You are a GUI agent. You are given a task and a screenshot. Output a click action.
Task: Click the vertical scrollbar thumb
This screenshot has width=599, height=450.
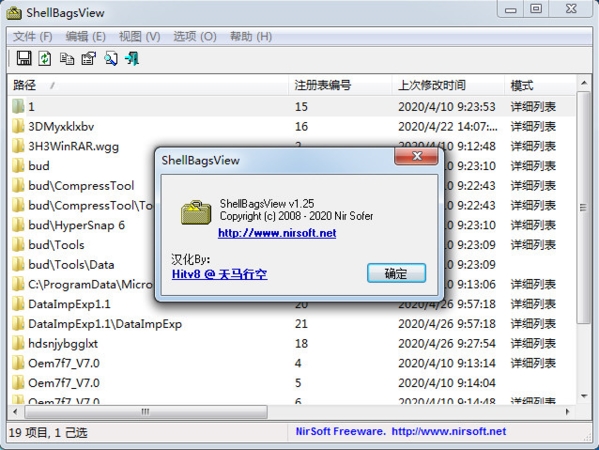pyautogui.click(x=584, y=207)
